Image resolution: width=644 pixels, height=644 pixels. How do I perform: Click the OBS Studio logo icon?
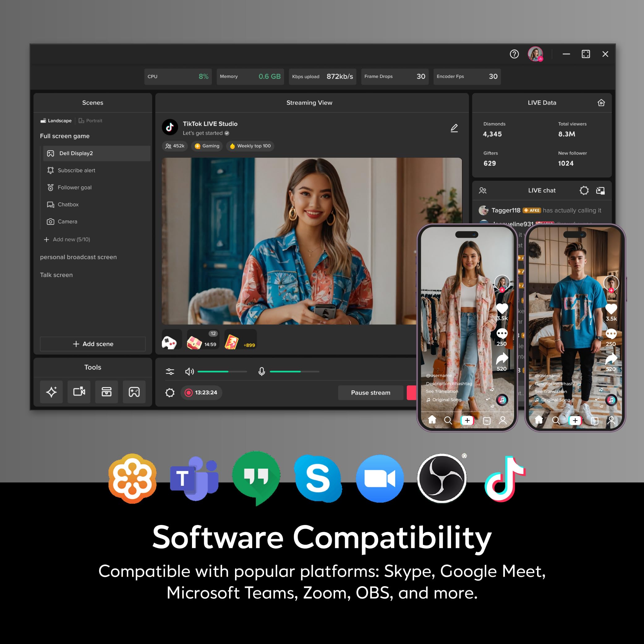point(442,478)
